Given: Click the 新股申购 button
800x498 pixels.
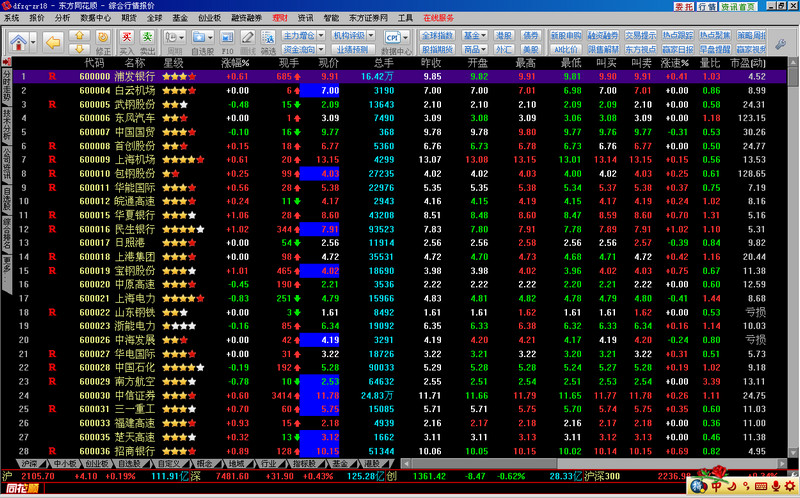Looking at the screenshot, I should pyautogui.click(x=566, y=35).
